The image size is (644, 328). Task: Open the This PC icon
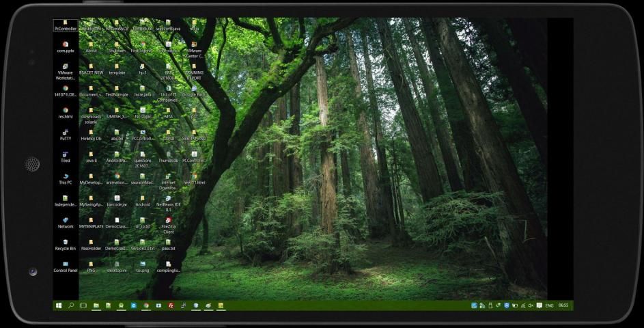pyautogui.click(x=65, y=177)
